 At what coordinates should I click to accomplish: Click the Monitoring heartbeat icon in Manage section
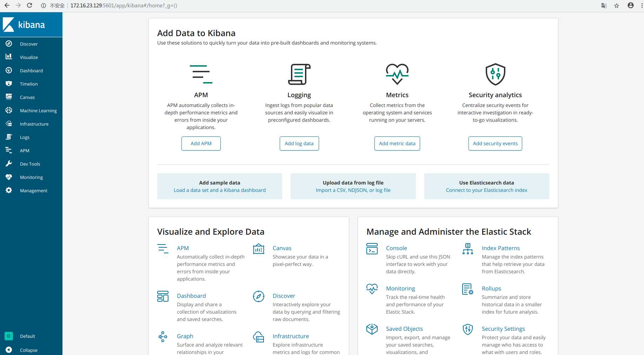coord(372,289)
